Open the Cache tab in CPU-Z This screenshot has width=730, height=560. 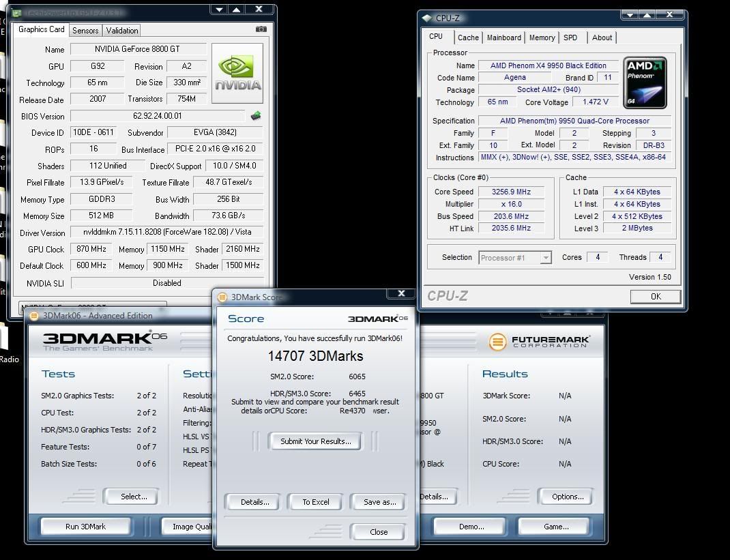pyautogui.click(x=468, y=38)
